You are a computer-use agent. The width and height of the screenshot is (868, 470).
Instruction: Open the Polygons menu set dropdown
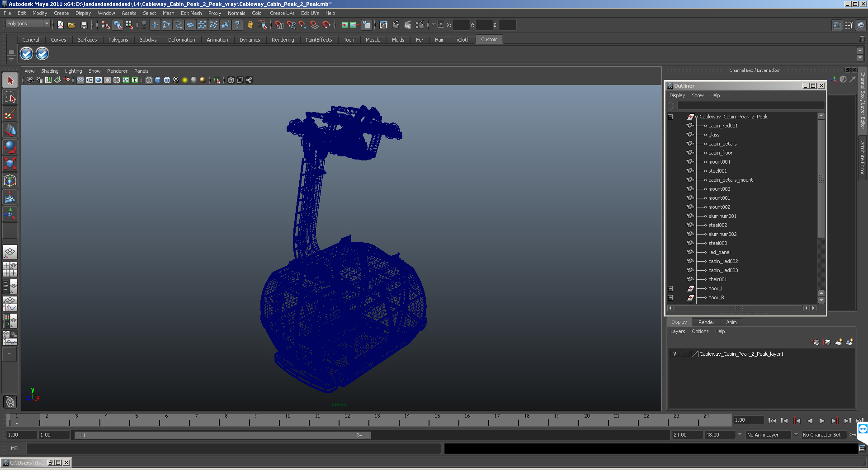(28, 23)
